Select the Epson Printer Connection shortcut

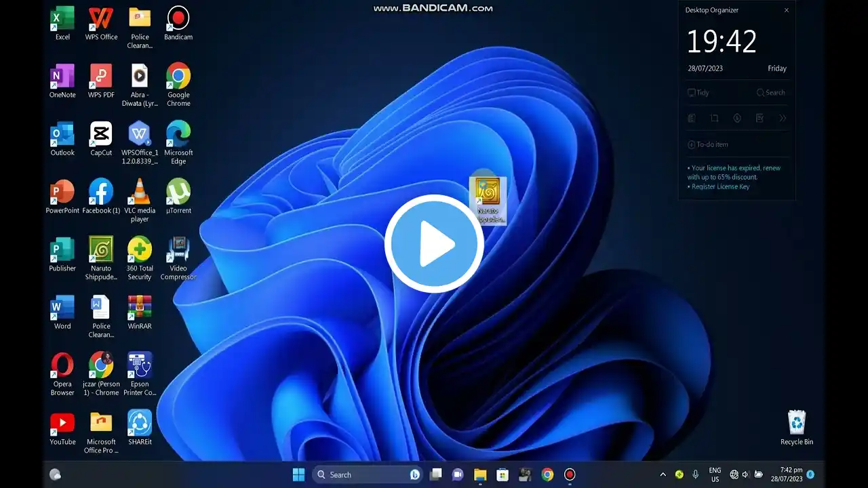pyautogui.click(x=140, y=374)
